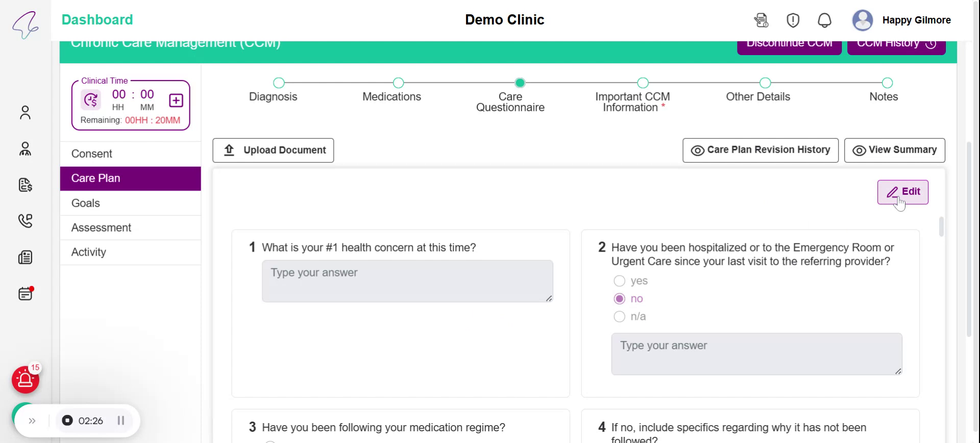Image resolution: width=980 pixels, height=443 pixels.
Task: Open the calendar icon with red dot
Action: tap(25, 294)
